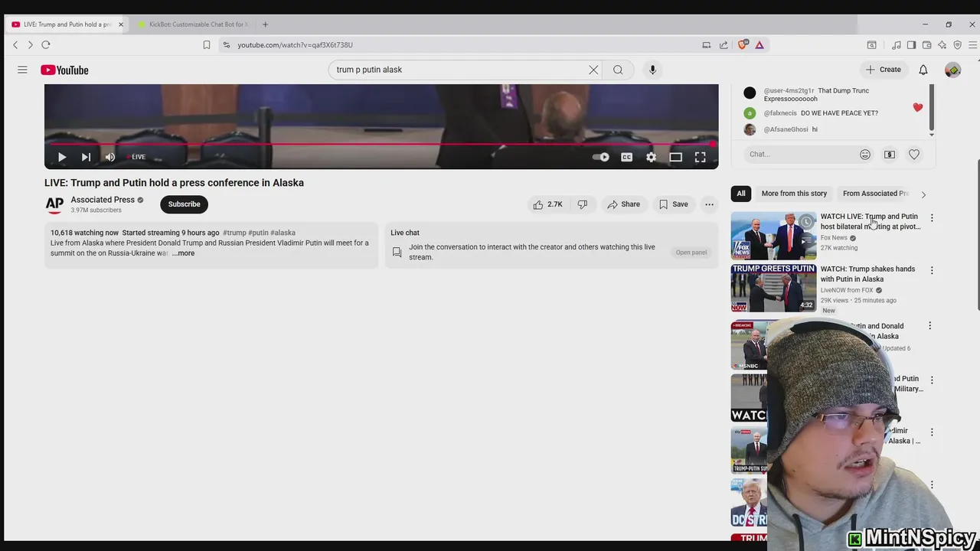Show next filter chips arrow
Image resolution: width=980 pixels, height=551 pixels.
tap(923, 194)
